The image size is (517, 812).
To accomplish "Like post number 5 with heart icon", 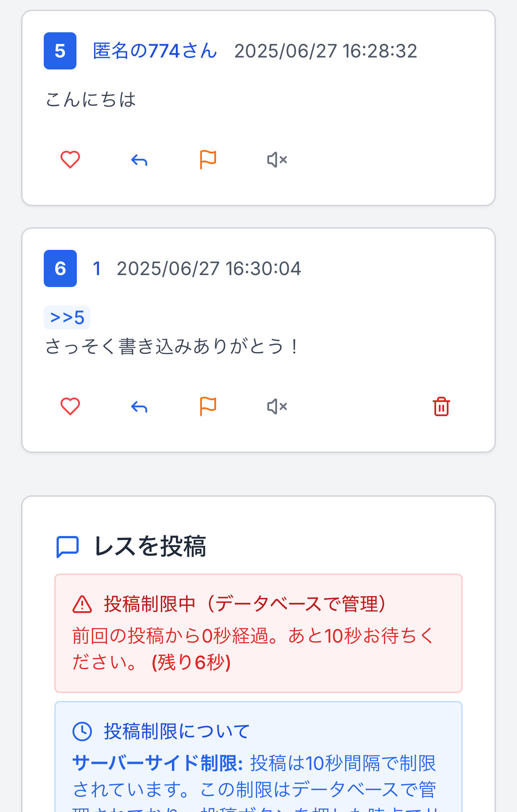I will (70, 160).
